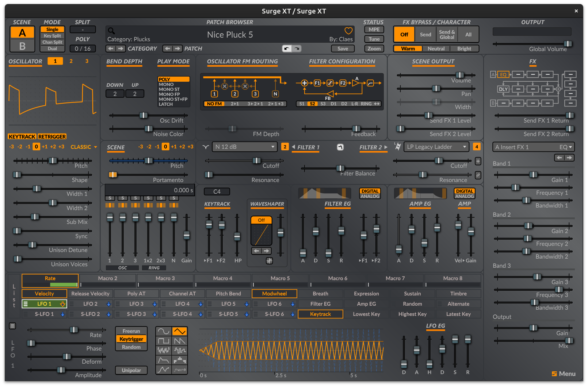
Task: Select the Pitch Bend modulation source
Action: [228, 294]
